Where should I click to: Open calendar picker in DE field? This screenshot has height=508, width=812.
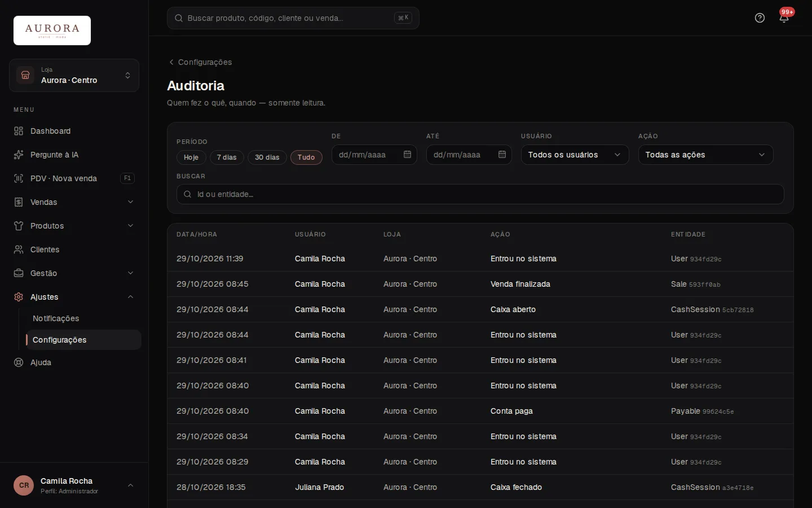[x=408, y=155]
